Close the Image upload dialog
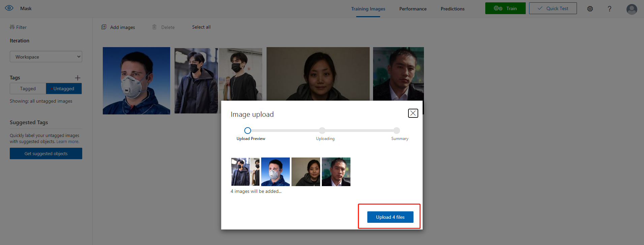This screenshot has height=245, width=644. click(413, 113)
